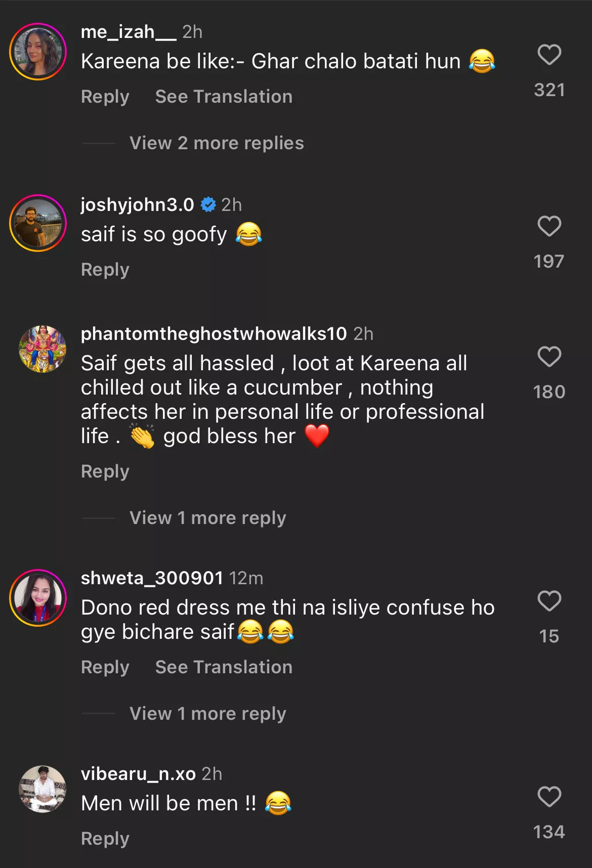See Translation of shweta_300901's comment

coord(224,667)
